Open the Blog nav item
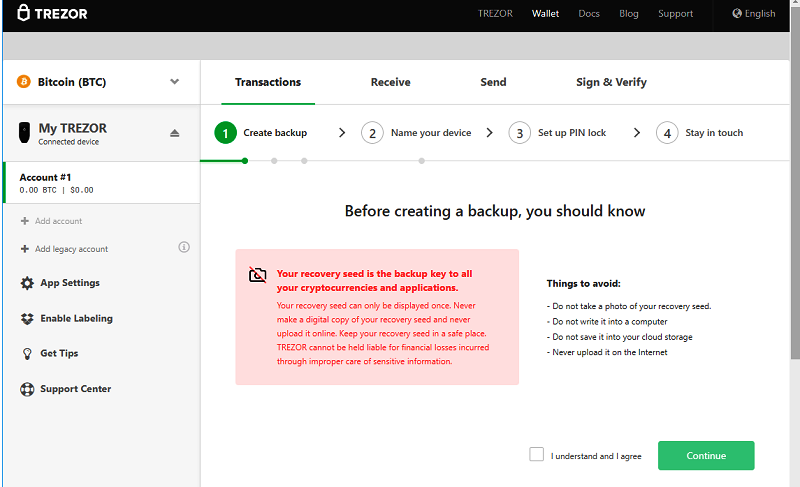 tap(629, 14)
